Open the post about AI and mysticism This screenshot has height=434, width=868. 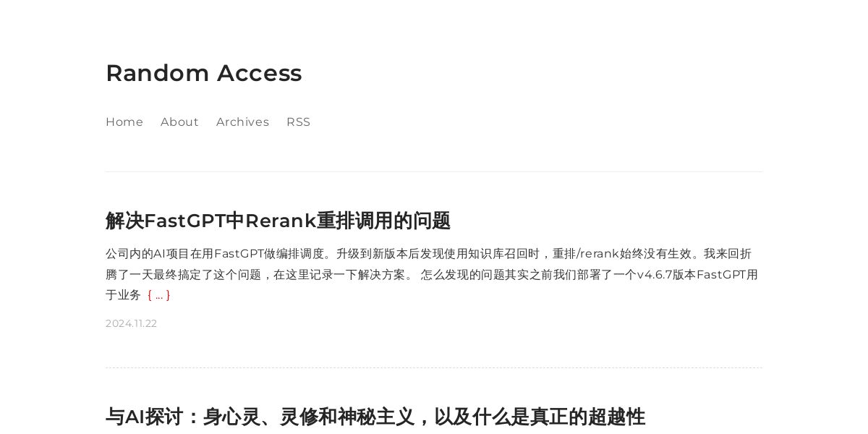[375, 417]
